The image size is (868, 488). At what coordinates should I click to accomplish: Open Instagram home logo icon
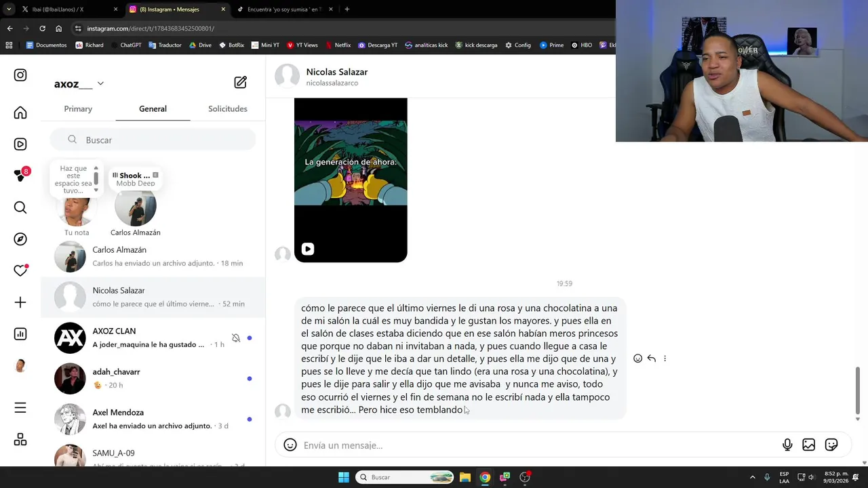tap(20, 75)
